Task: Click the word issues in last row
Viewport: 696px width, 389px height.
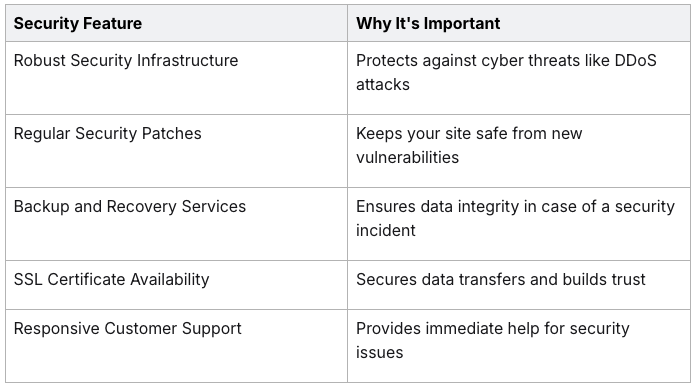Action: click(x=380, y=352)
